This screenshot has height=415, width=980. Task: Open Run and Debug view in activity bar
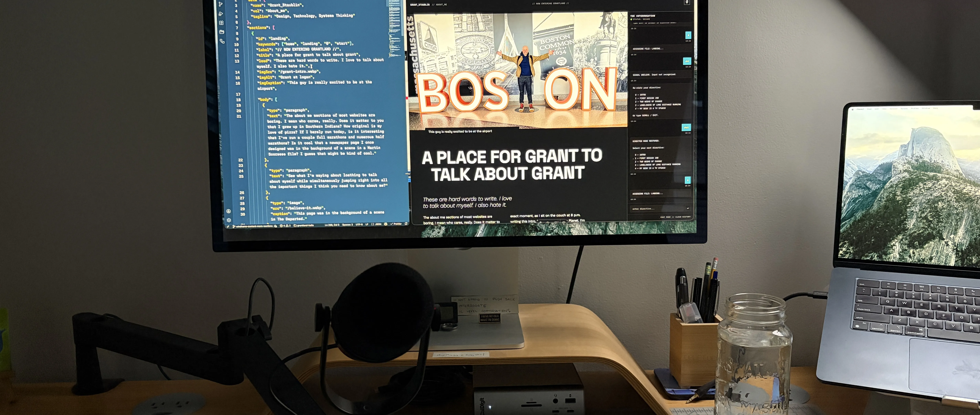point(221,14)
